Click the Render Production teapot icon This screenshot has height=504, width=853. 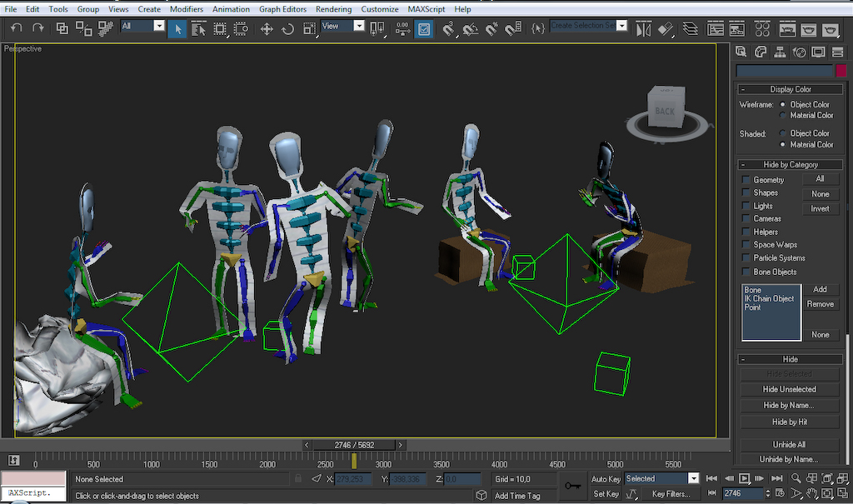click(x=830, y=28)
